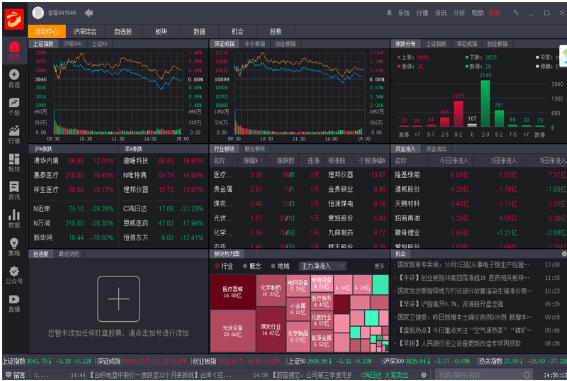Add a stock with the large plus button
The image size is (567, 381).
pos(118,299)
